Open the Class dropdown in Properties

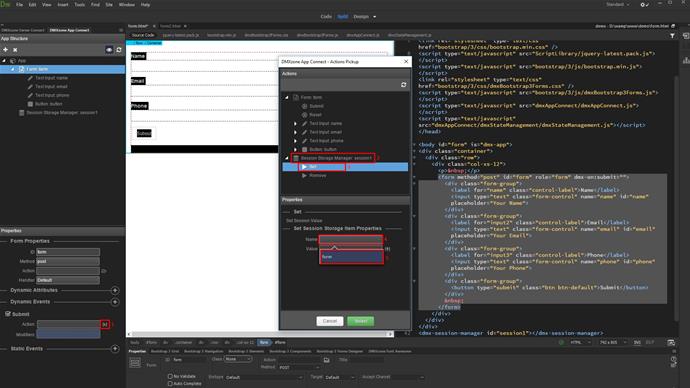[x=238, y=359]
